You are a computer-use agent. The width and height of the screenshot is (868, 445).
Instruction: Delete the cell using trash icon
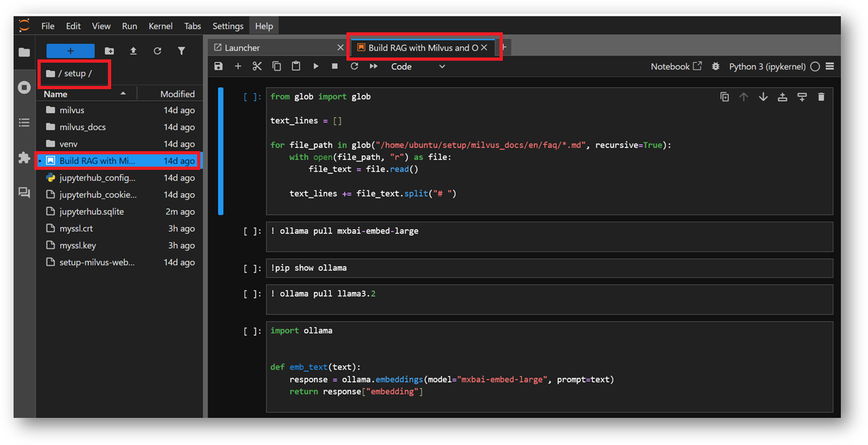821,97
